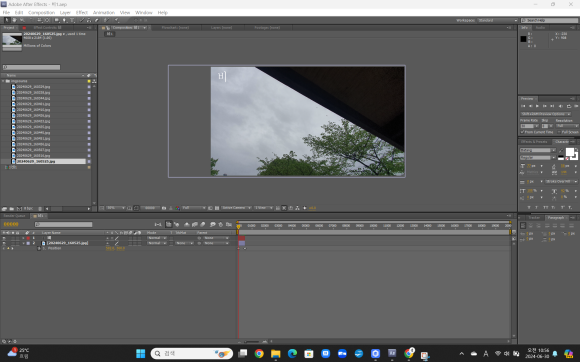Step to next frame in Preview panel
The image size is (580, 362).
(544, 106)
